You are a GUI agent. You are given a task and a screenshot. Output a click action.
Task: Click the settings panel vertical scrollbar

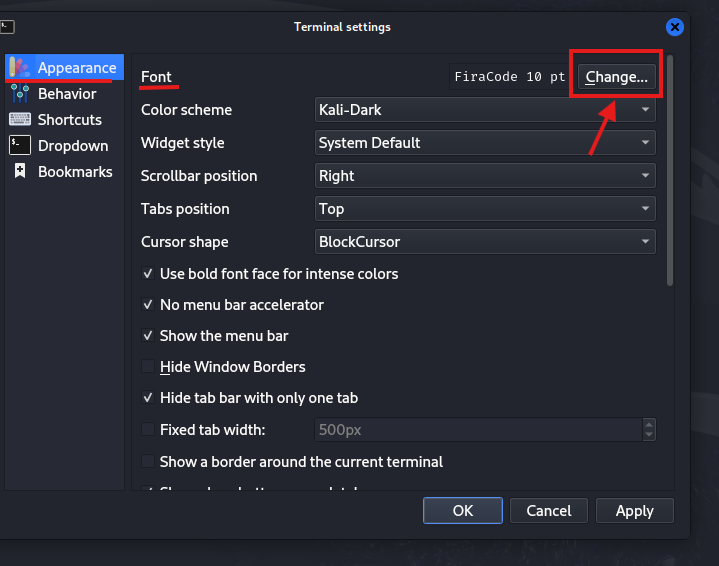point(670,170)
